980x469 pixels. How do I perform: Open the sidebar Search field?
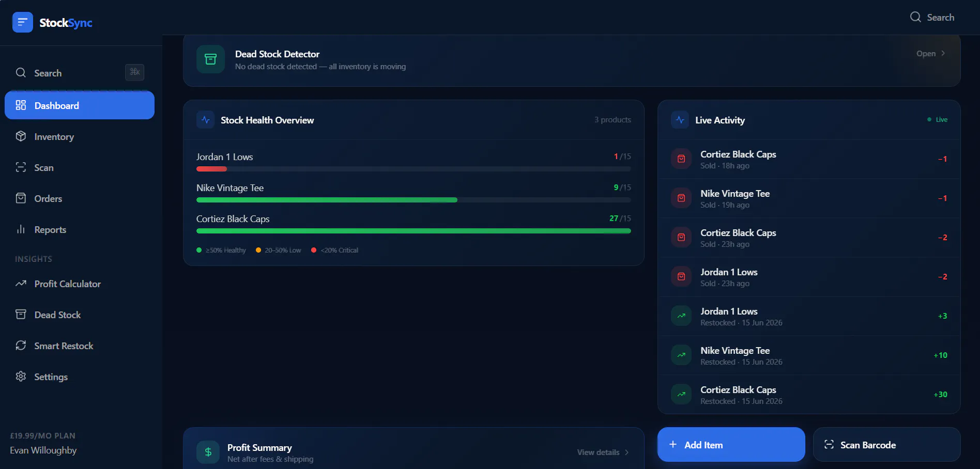coord(80,73)
